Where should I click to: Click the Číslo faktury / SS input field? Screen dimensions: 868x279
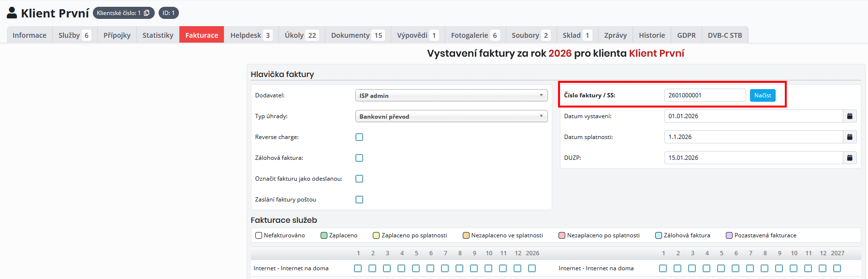click(x=705, y=95)
